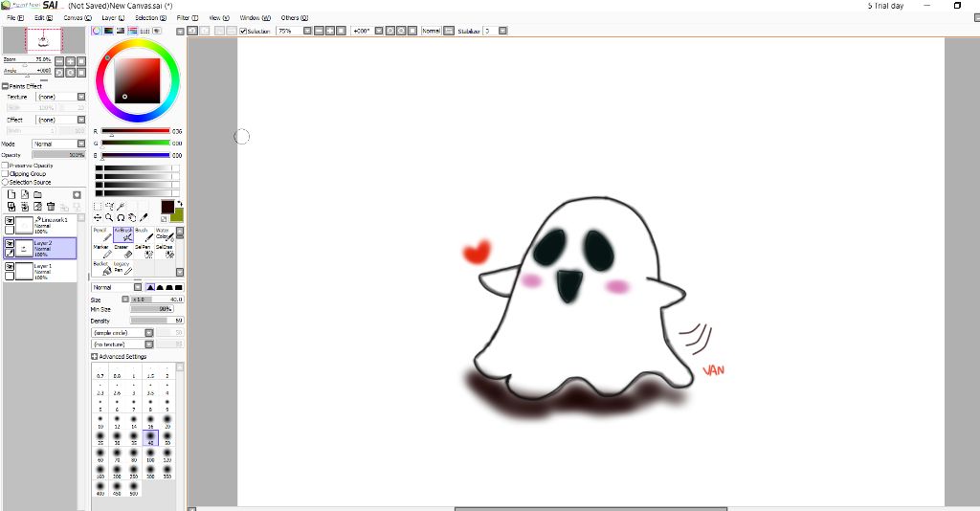
Task: Select brush size preset 0.7
Action: pyautogui.click(x=100, y=372)
